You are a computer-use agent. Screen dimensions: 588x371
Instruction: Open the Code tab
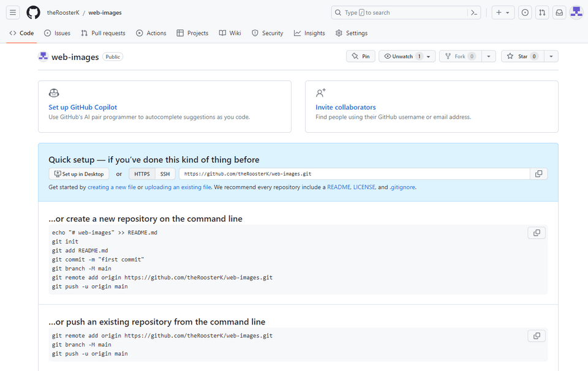22,33
